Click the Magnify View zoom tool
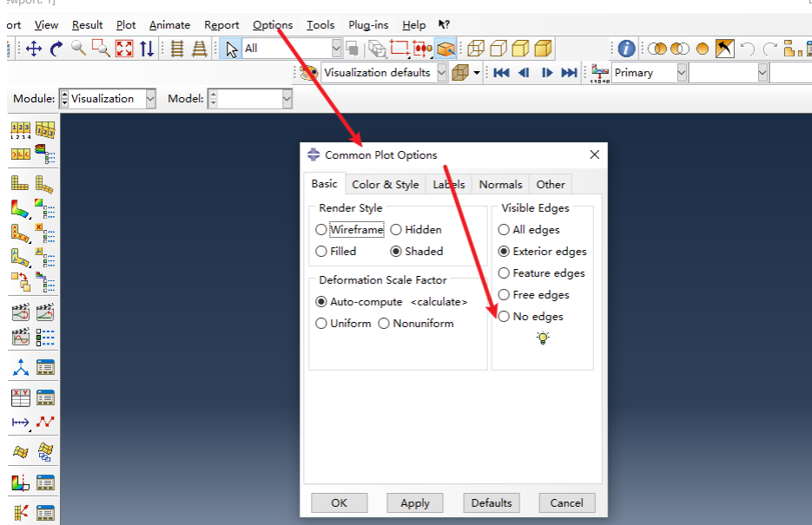 79,49
